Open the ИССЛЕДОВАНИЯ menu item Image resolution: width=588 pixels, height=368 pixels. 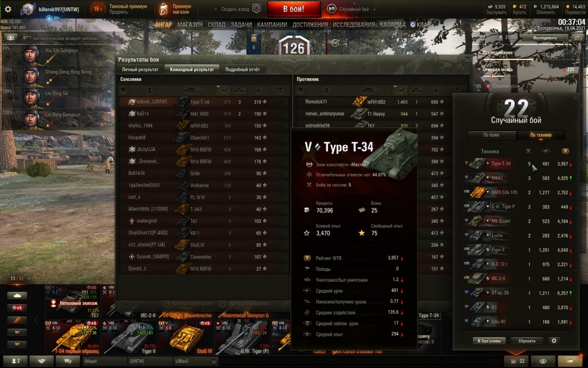354,25
